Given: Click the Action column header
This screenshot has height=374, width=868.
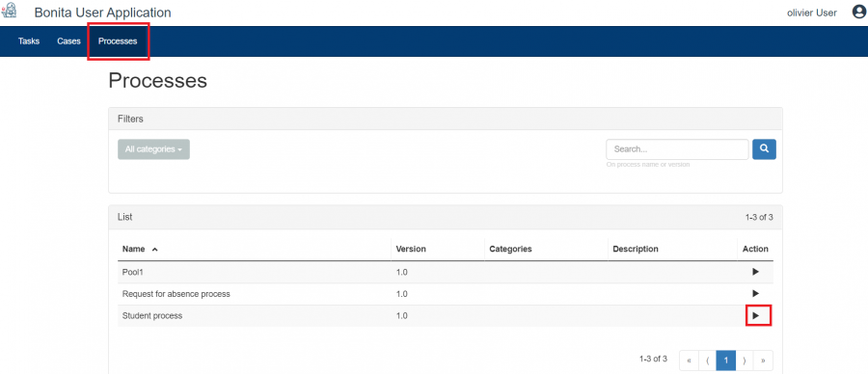Looking at the screenshot, I should [x=755, y=249].
